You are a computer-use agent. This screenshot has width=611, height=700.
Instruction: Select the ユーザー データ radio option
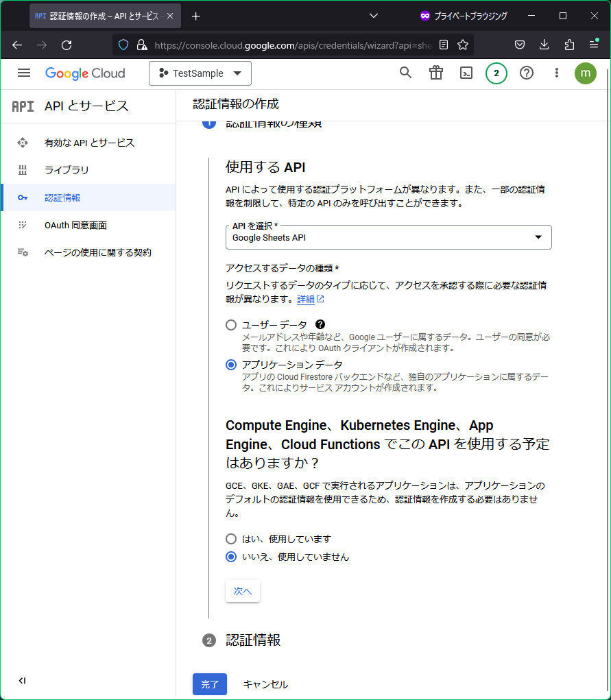click(231, 325)
